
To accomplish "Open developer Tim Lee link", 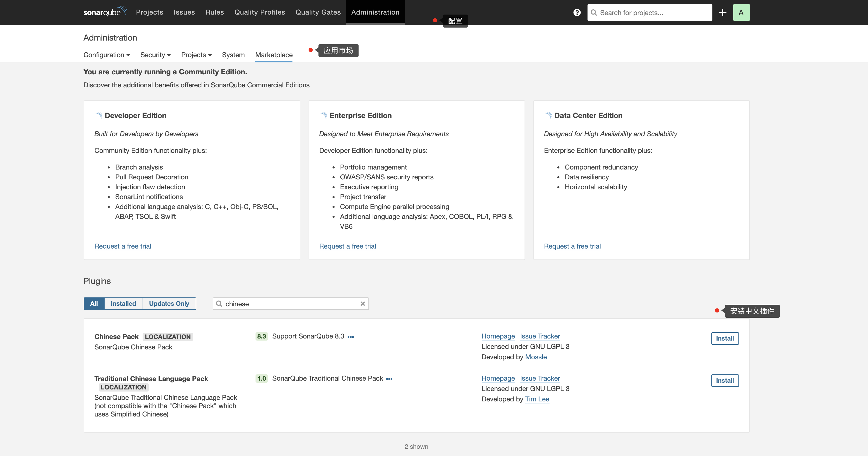I will pyautogui.click(x=537, y=399).
